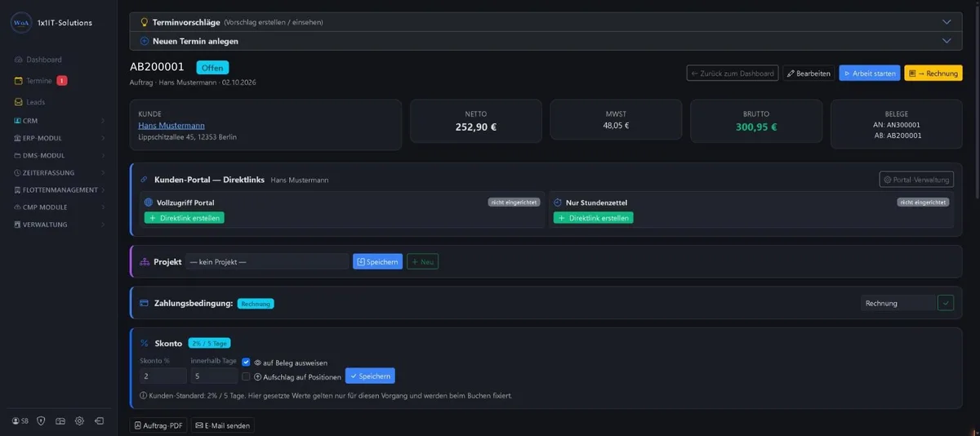Focus the Skonto % input field
The image size is (980, 436).
pyautogui.click(x=163, y=376)
